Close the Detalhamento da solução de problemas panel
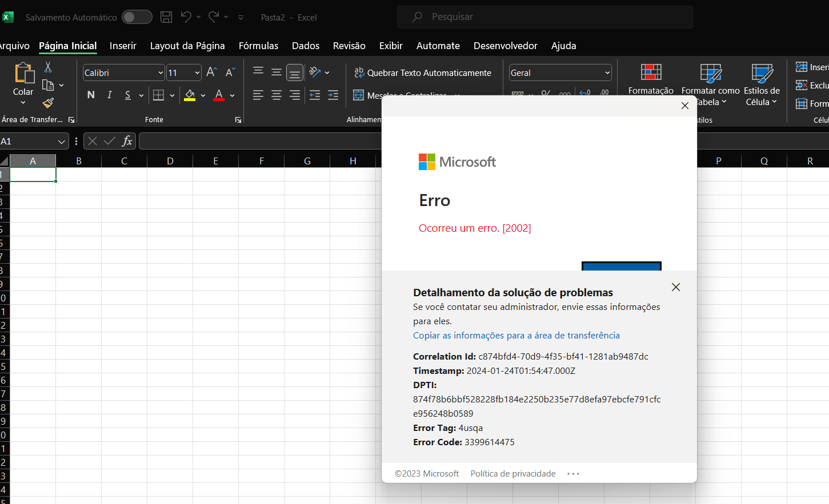The width and height of the screenshot is (829, 504). point(676,287)
